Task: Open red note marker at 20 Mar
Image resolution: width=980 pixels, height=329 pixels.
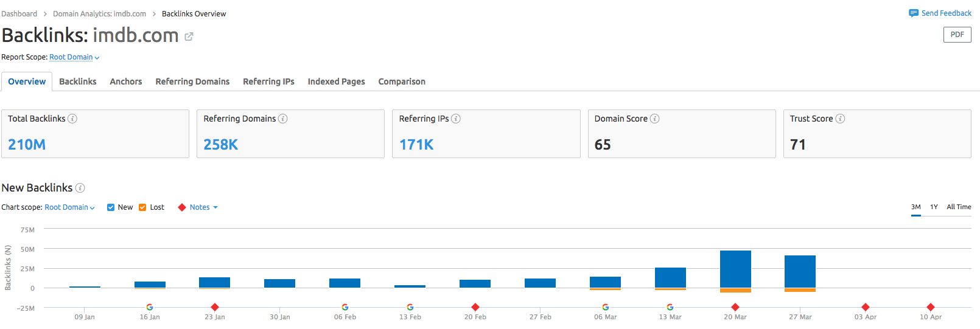Action: 735,307
